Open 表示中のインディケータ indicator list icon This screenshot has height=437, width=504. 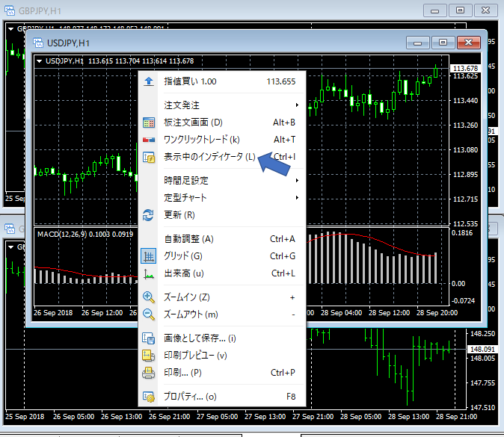tap(148, 157)
